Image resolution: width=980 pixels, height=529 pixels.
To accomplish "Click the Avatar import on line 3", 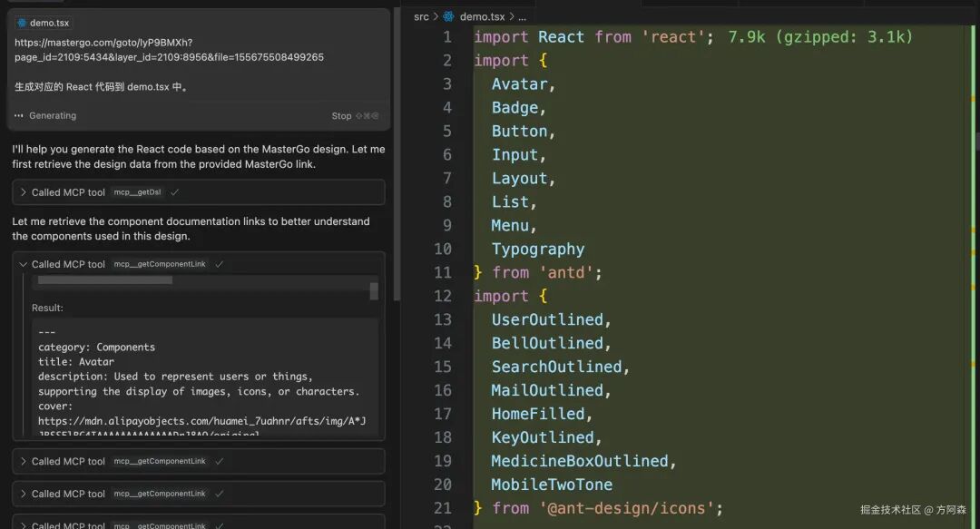I will click(x=519, y=83).
